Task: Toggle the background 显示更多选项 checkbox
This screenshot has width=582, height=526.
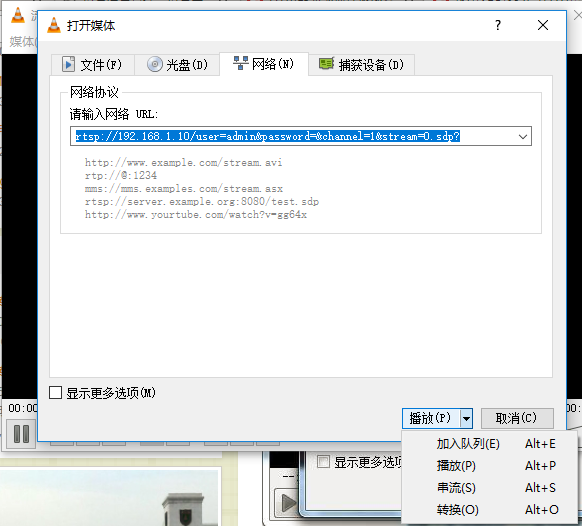Action: (323, 462)
